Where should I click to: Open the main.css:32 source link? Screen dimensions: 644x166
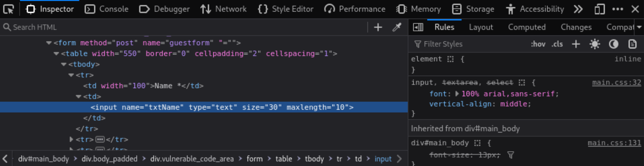[x=616, y=82]
